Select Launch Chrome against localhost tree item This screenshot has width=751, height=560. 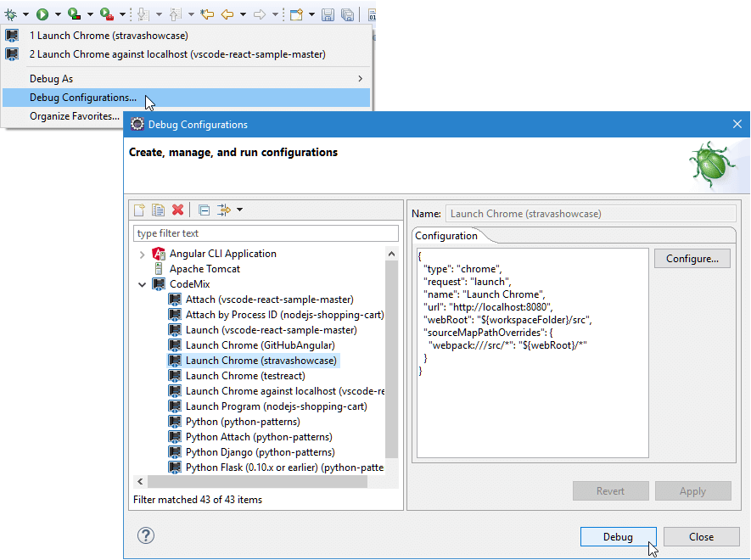[x=284, y=391]
